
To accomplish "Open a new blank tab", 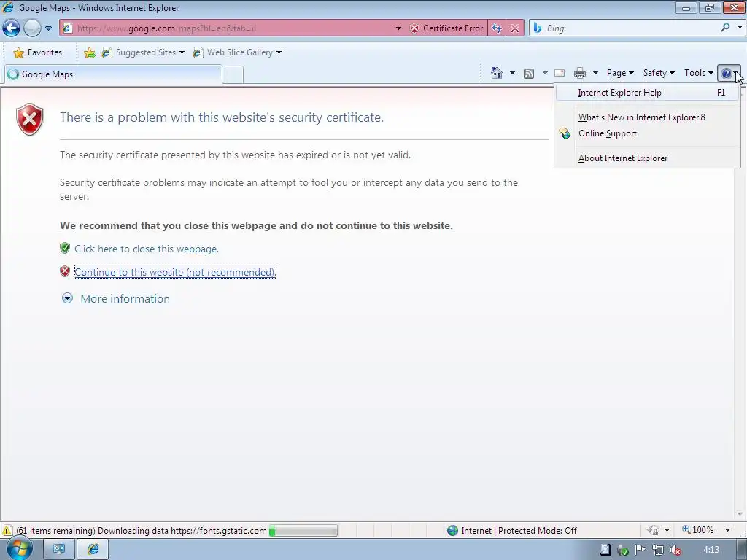I will [x=233, y=75].
